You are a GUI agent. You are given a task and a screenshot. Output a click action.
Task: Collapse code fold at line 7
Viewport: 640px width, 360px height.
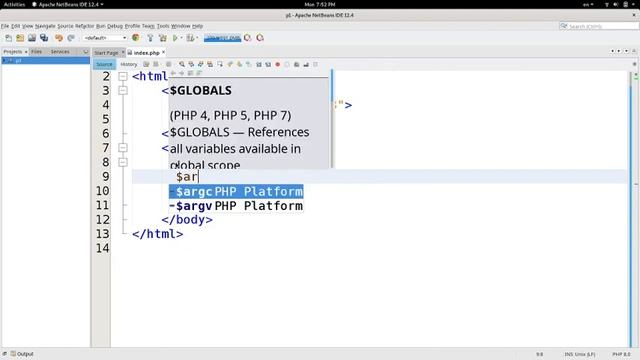[122, 148]
